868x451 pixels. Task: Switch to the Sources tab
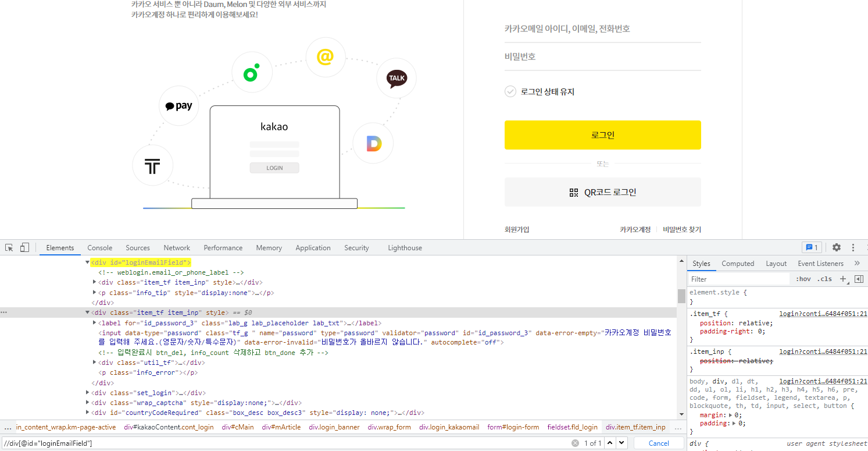click(x=138, y=247)
